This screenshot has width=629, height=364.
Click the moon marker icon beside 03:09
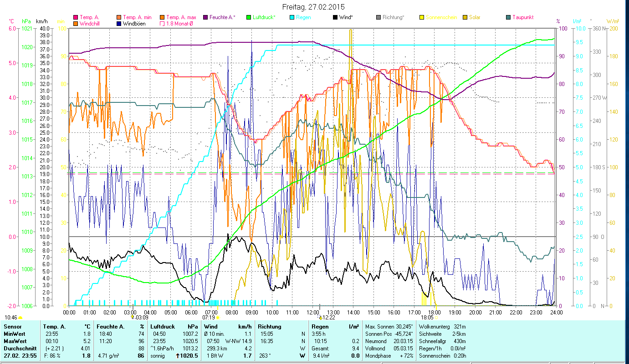tap(133, 317)
